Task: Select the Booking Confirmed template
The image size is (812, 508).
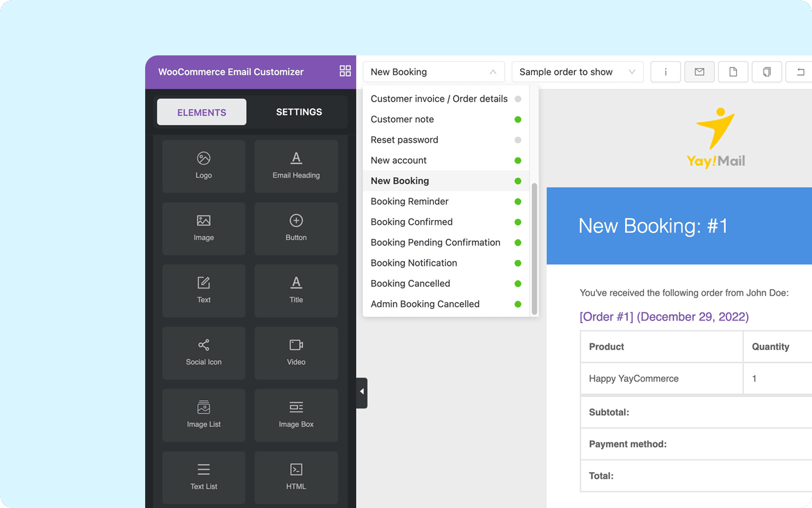Action: tap(446, 222)
